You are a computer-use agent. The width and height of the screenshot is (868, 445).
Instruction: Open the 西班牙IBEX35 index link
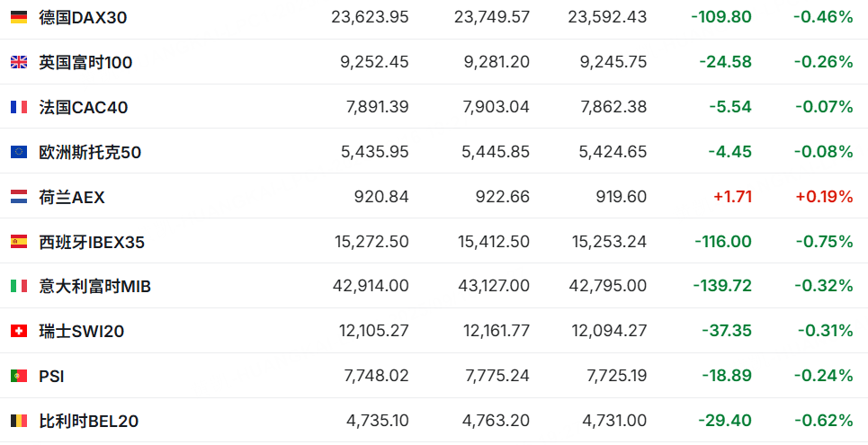click(x=92, y=242)
